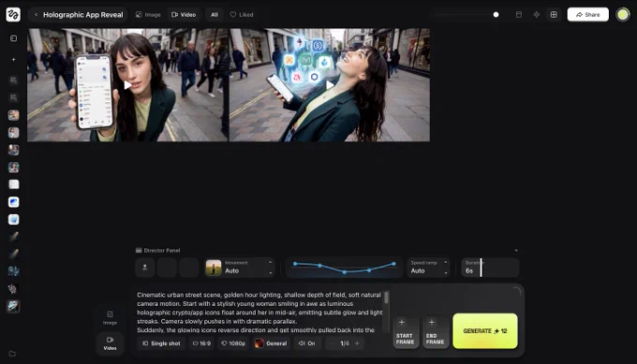Toggle the Single shot option
Viewport: 637px width, 364px height.
pyautogui.click(x=161, y=343)
